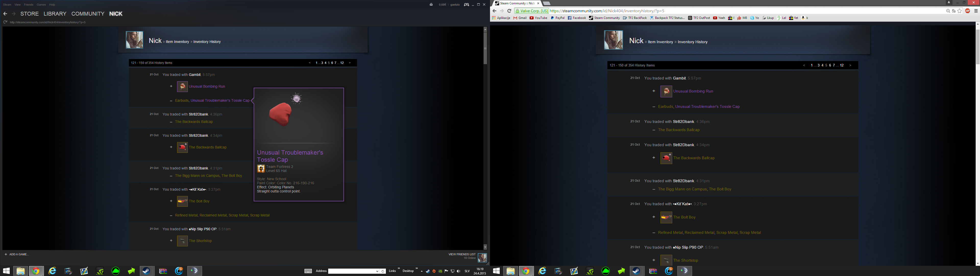Open Gambit's profile link in Steam client
This screenshot has height=276, width=980.
click(194, 75)
